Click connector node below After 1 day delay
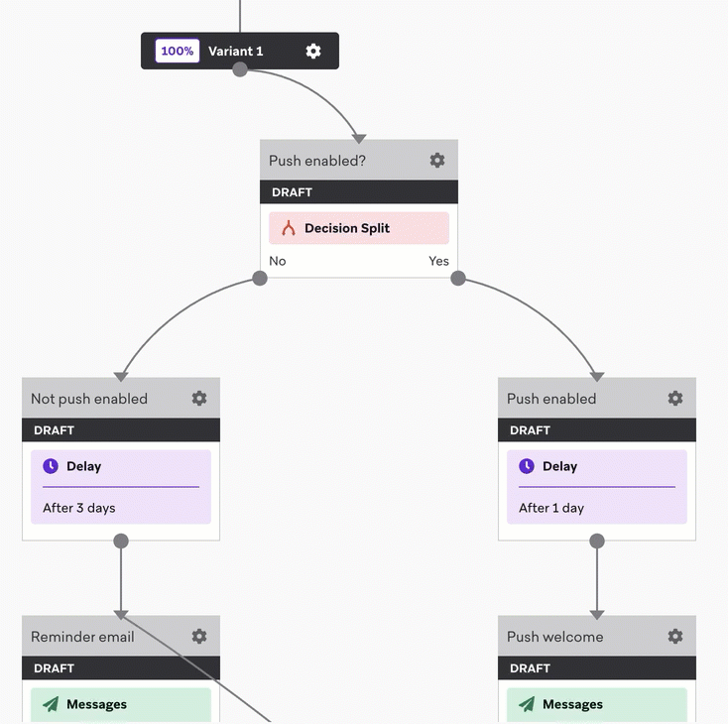 [x=597, y=541]
